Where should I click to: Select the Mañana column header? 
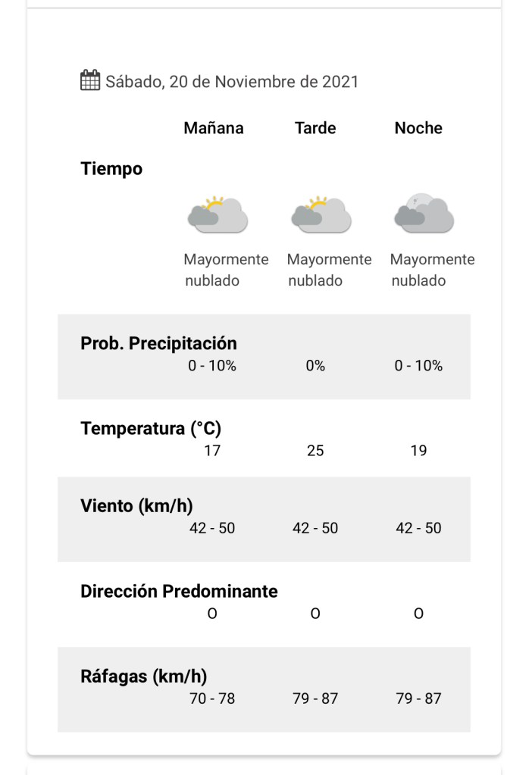click(x=214, y=128)
